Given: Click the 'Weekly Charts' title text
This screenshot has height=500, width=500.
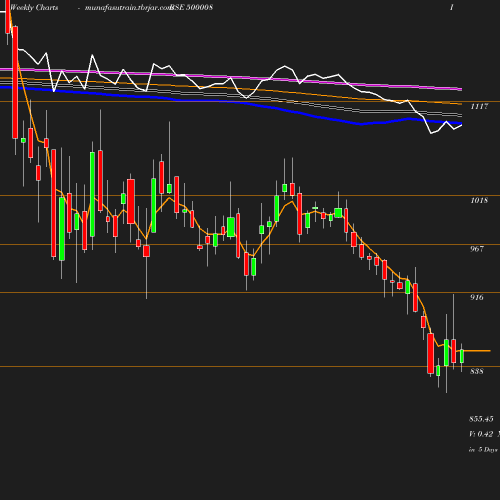Looking at the screenshot, I should pos(34,7).
